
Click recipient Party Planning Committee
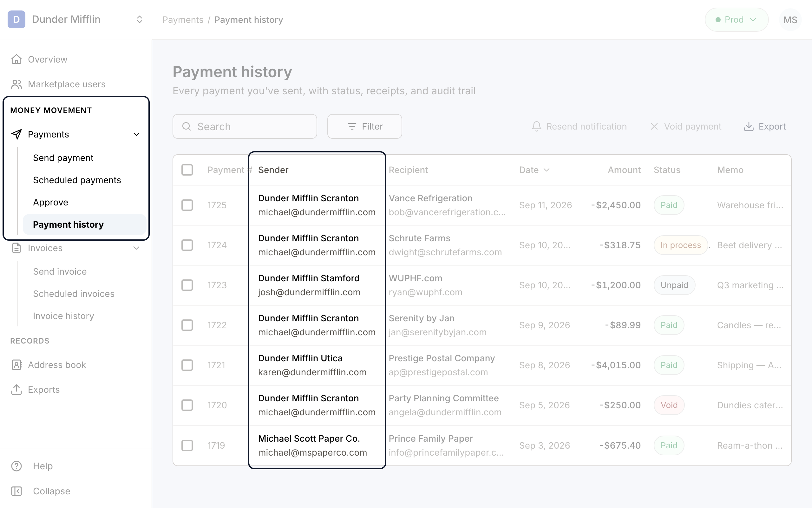click(443, 398)
